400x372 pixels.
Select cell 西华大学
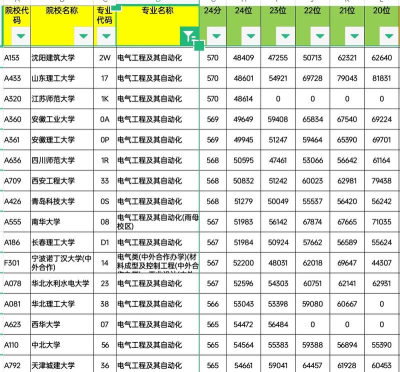(62, 324)
